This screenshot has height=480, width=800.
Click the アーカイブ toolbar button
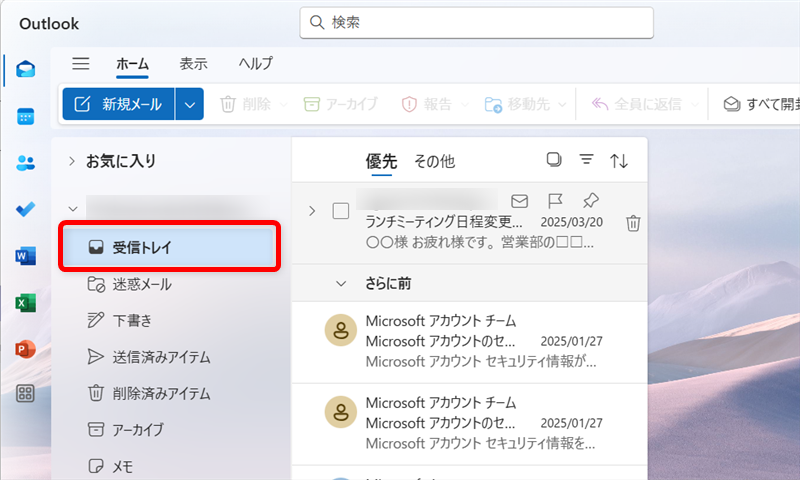[340, 104]
